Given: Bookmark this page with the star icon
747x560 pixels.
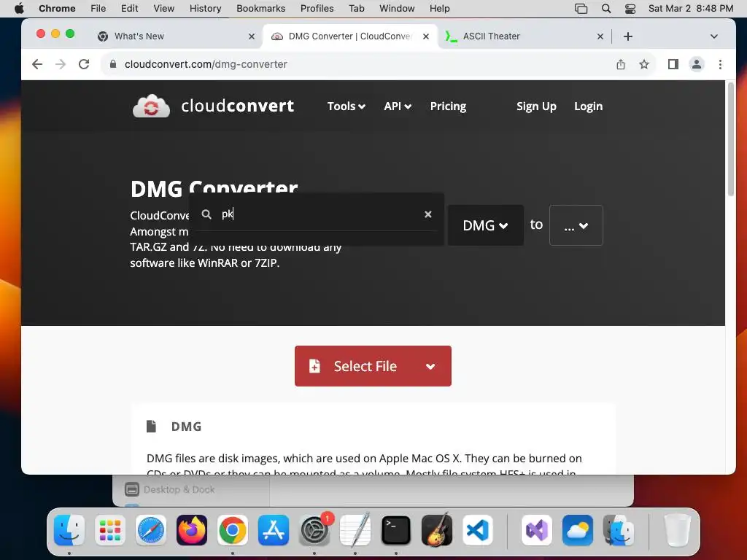Looking at the screenshot, I should point(644,64).
